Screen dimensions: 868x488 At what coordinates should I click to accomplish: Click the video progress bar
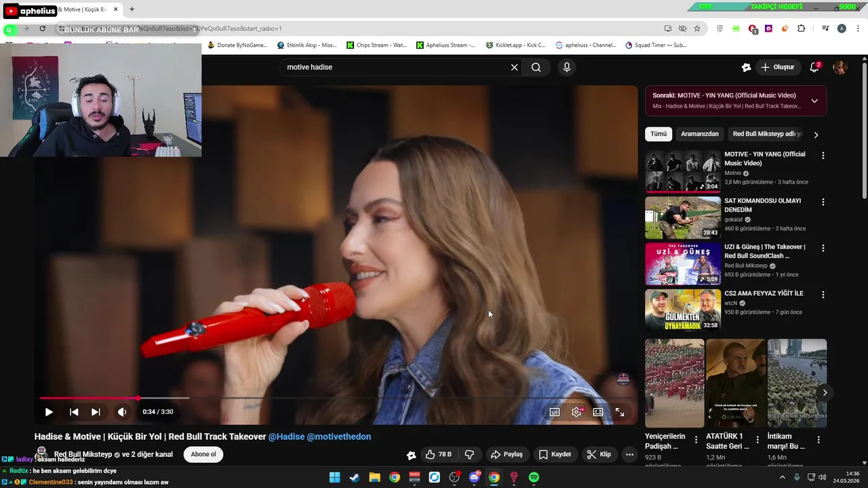[335, 398]
